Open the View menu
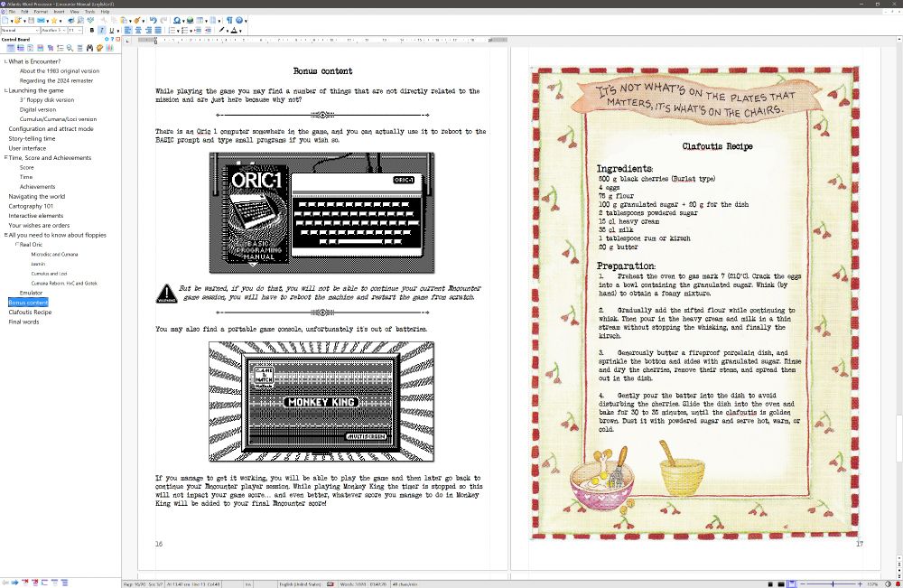The width and height of the screenshot is (903, 588). [x=75, y=12]
